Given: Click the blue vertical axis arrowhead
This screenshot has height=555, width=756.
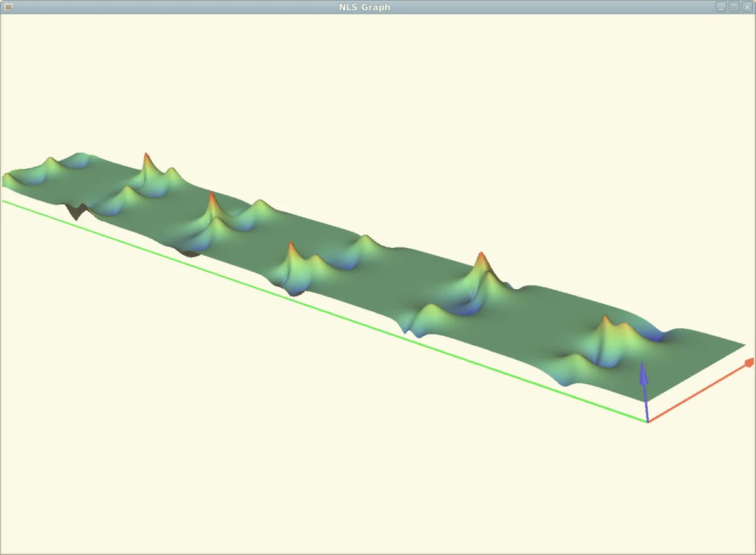Looking at the screenshot, I should [643, 372].
